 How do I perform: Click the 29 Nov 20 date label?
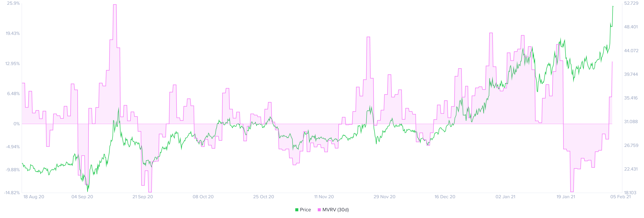[385, 197]
